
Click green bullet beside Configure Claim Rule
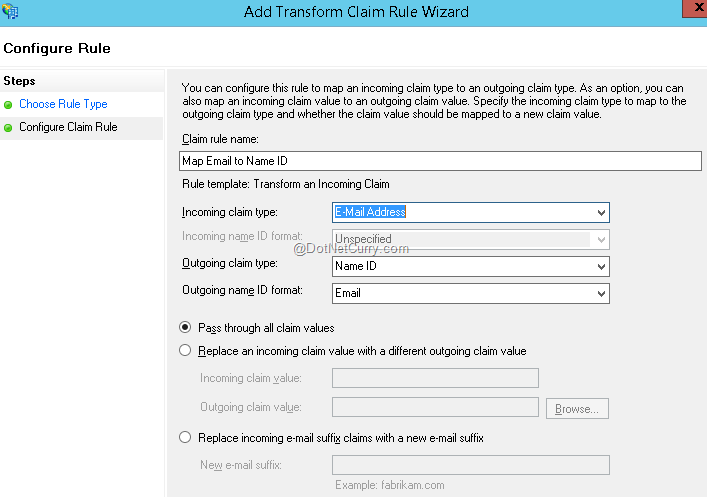click(9, 128)
